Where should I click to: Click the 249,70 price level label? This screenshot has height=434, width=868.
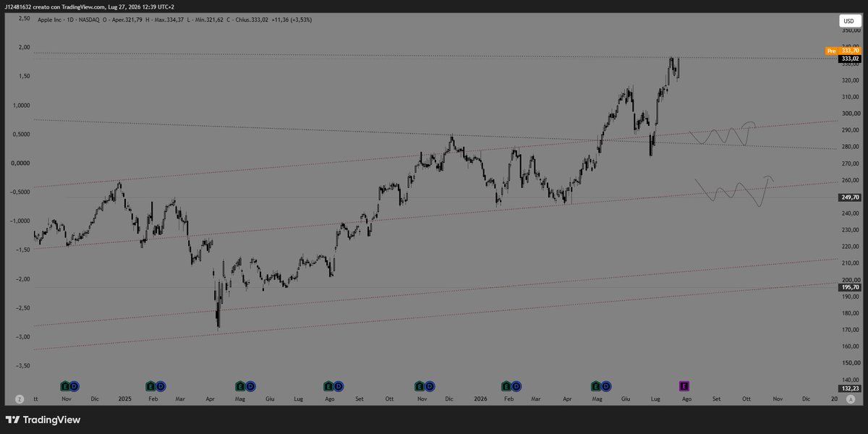click(849, 197)
